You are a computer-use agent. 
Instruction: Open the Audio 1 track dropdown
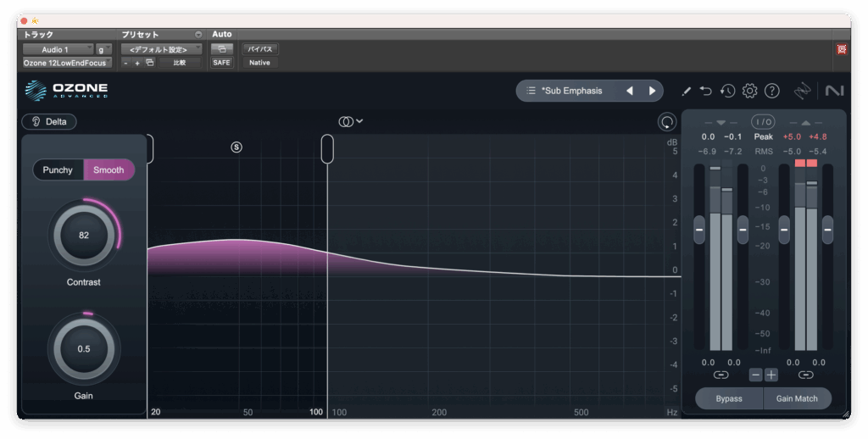(58, 49)
